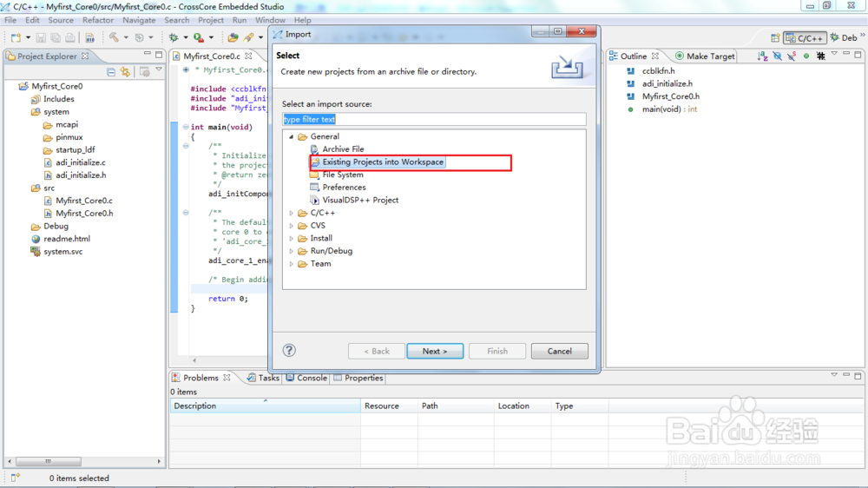Open the Run dropdown arrow
Viewport: 868px width, 488px height.
click(x=211, y=37)
